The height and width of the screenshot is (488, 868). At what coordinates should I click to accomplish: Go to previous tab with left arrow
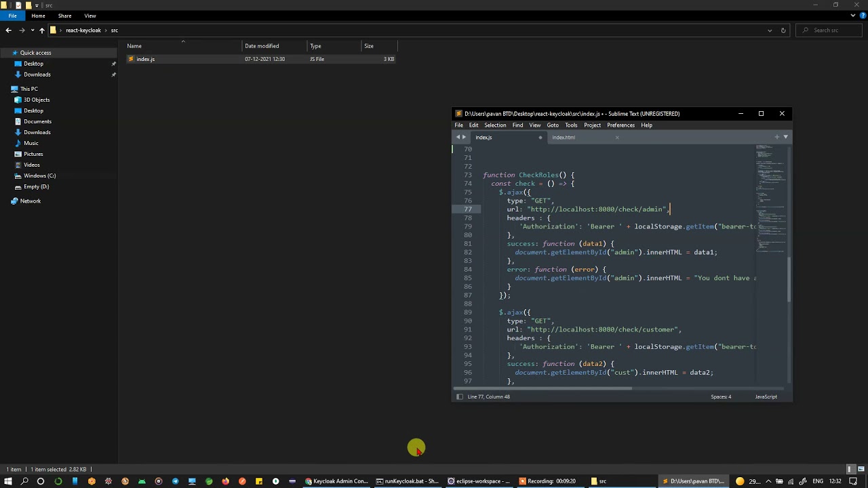(x=458, y=137)
